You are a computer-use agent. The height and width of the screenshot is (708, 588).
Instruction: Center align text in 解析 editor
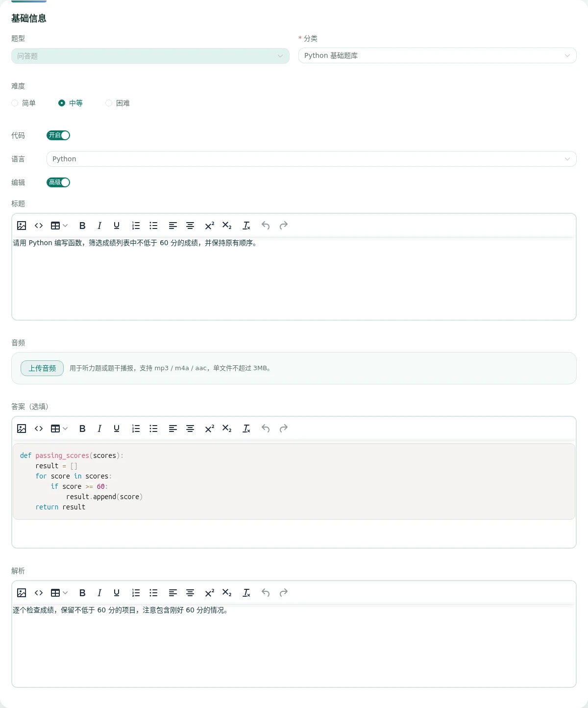pos(190,593)
